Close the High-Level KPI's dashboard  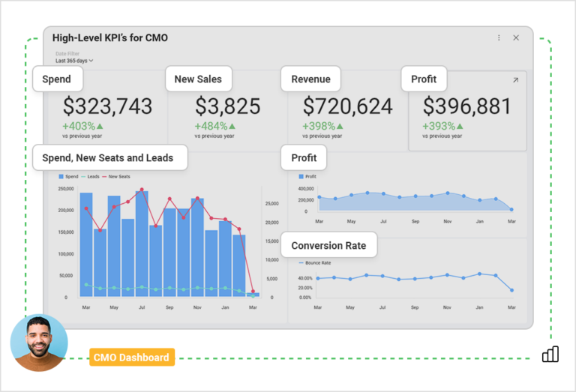(x=516, y=37)
